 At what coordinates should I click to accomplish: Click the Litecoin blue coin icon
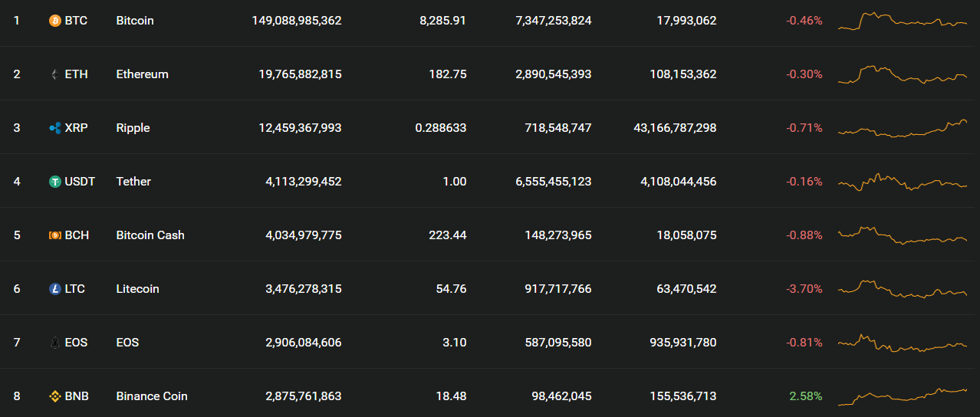pos(54,289)
